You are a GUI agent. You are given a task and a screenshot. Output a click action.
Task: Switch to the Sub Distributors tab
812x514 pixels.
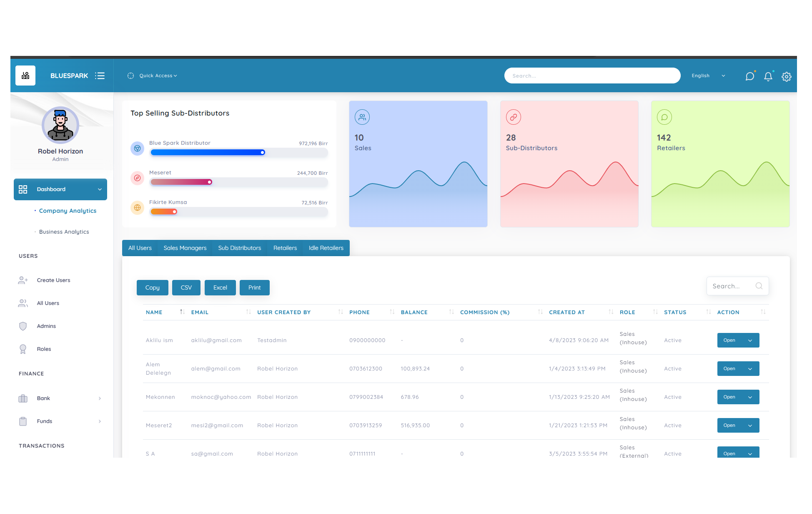click(239, 248)
